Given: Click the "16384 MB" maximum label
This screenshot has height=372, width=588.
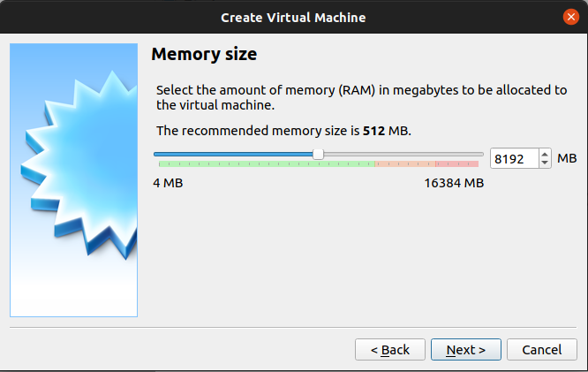Looking at the screenshot, I should pyautogui.click(x=454, y=183).
